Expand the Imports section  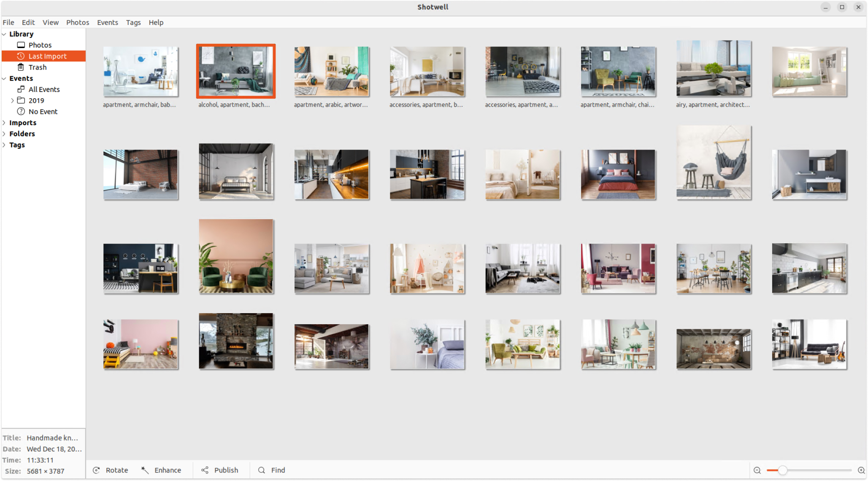click(4, 123)
